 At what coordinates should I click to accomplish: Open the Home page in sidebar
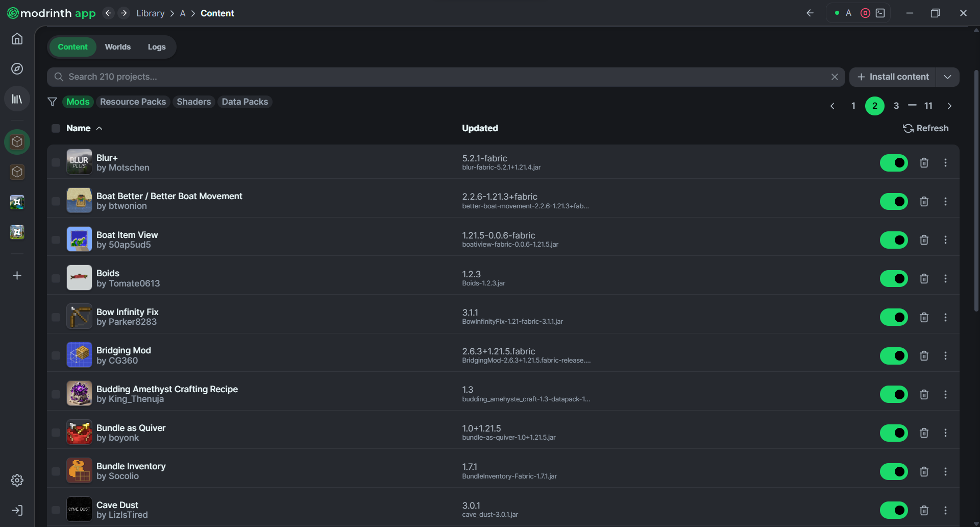point(17,39)
